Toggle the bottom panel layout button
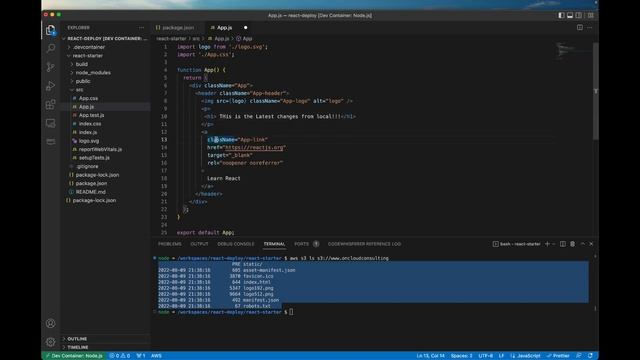 click(x=570, y=16)
